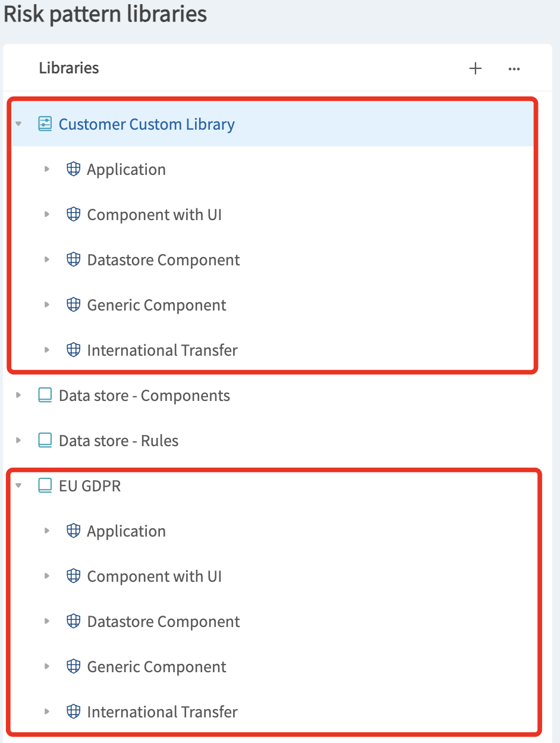Expand the Component with UI risk pattern
Screen dimensions: 560x743
tap(47, 214)
